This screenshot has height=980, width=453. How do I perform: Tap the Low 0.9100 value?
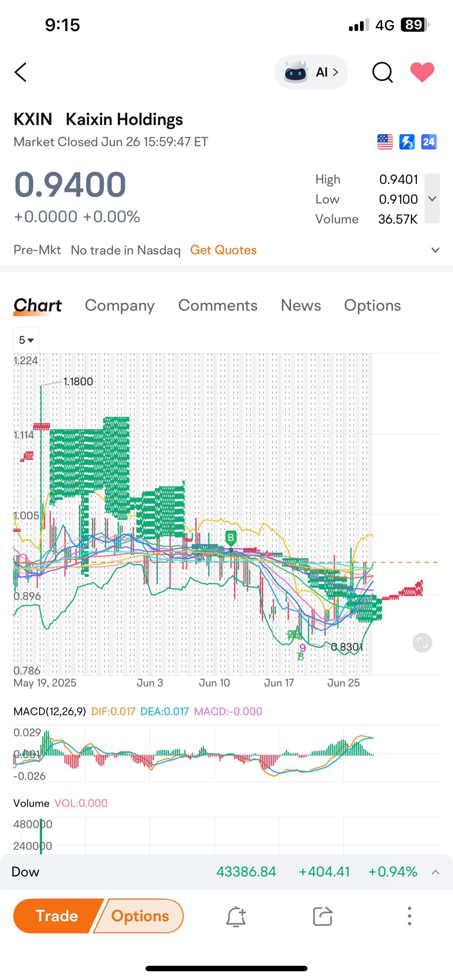pos(398,199)
